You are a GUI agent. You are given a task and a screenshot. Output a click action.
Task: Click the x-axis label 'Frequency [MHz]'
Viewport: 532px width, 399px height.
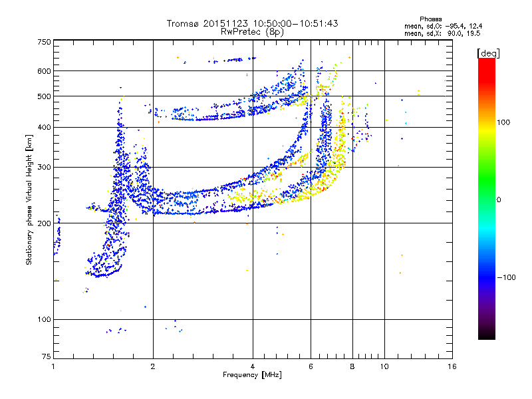252,375
